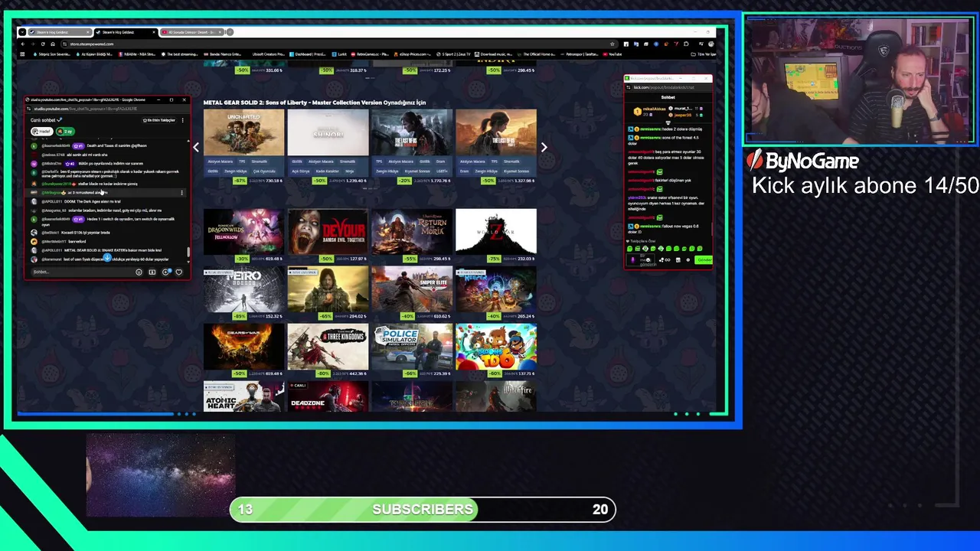The height and width of the screenshot is (551, 980).
Task: Advance the games carousel with the right arrow
Action: click(x=544, y=147)
